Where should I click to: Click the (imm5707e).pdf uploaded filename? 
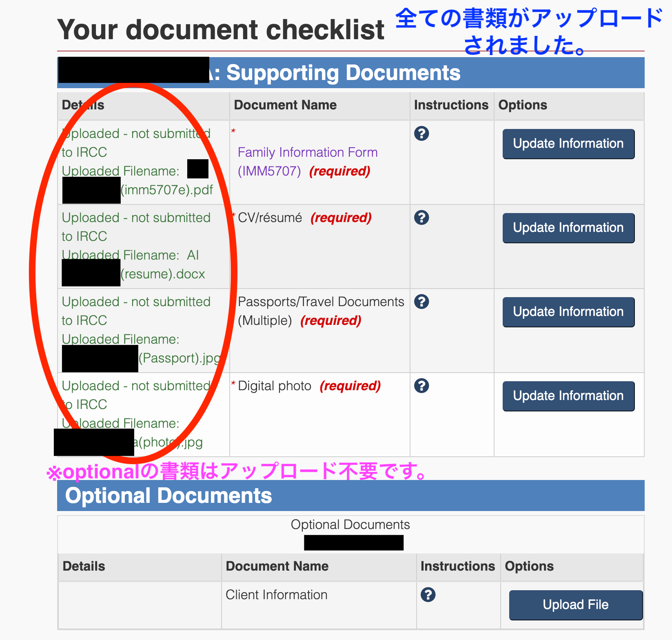(167, 190)
